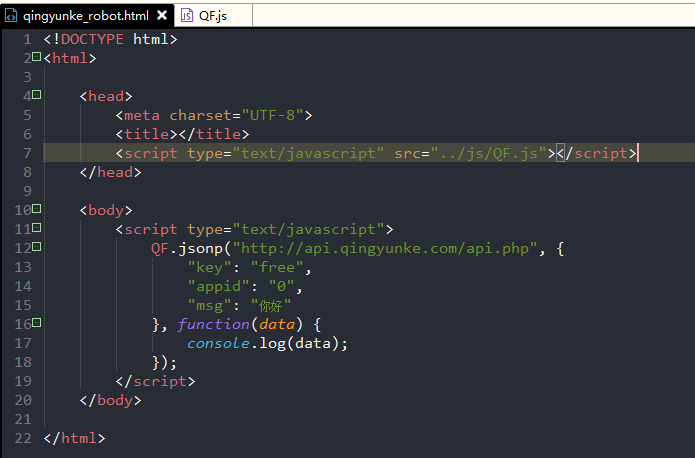
Task: Click the api.qingyunke.com URL string
Action: pyautogui.click(x=385, y=248)
